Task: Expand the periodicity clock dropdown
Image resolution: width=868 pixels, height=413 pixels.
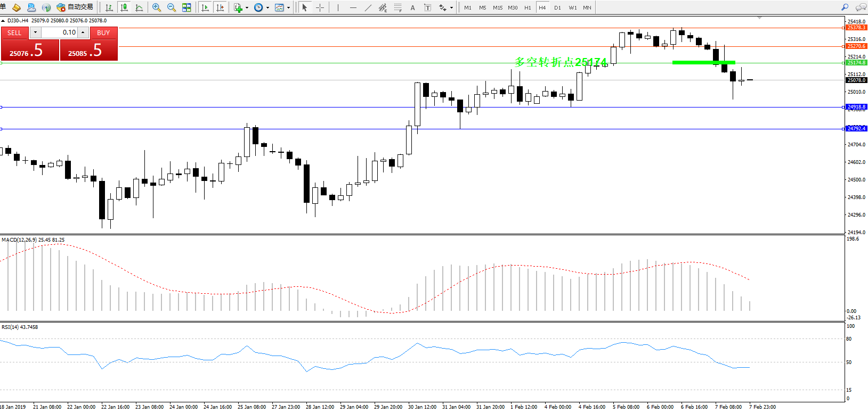Action: (x=267, y=8)
